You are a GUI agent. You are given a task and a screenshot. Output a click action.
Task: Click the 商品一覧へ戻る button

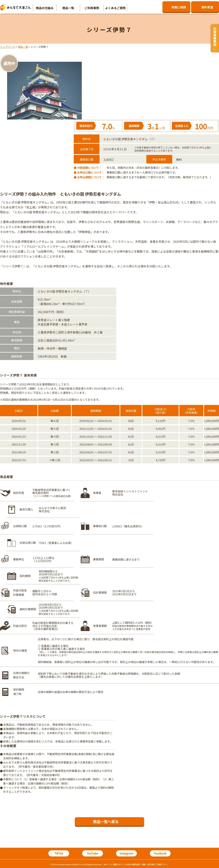pyautogui.click(x=109, y=822)
